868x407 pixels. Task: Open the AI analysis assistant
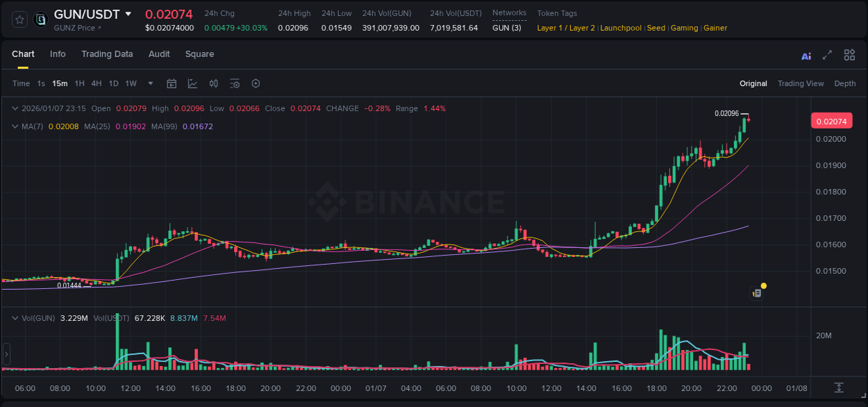pos(806,55)
